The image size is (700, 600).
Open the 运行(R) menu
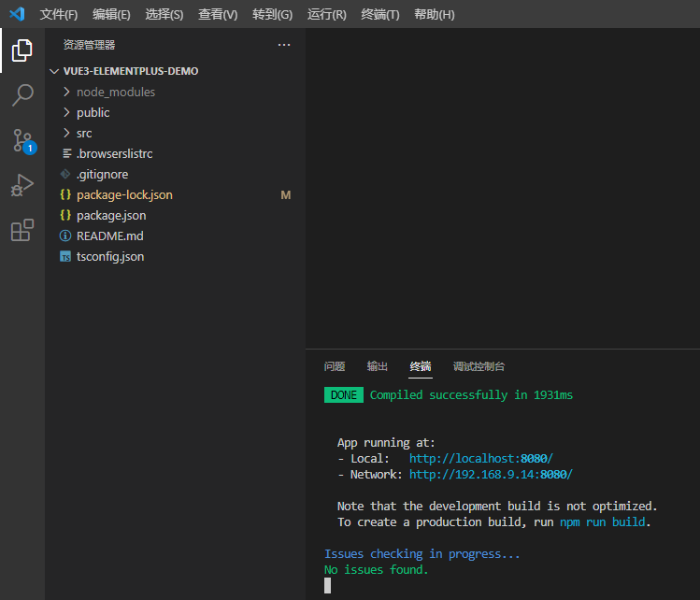click(326, 14)
